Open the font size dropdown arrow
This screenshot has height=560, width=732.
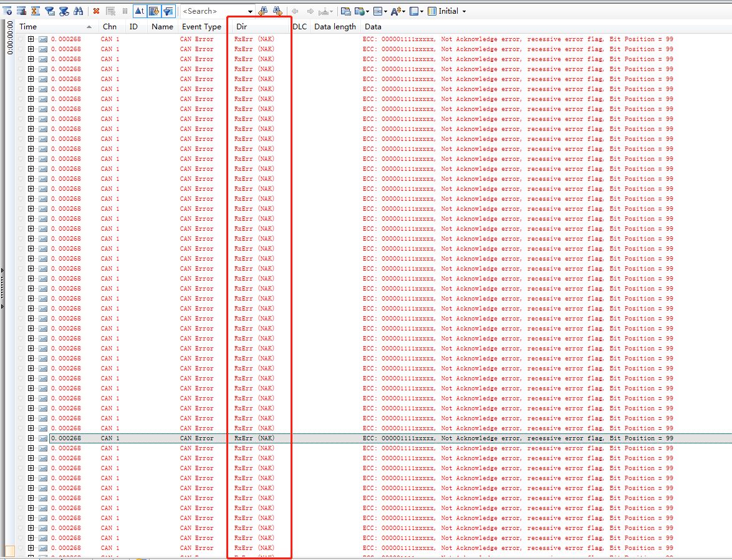coord(403,11)
